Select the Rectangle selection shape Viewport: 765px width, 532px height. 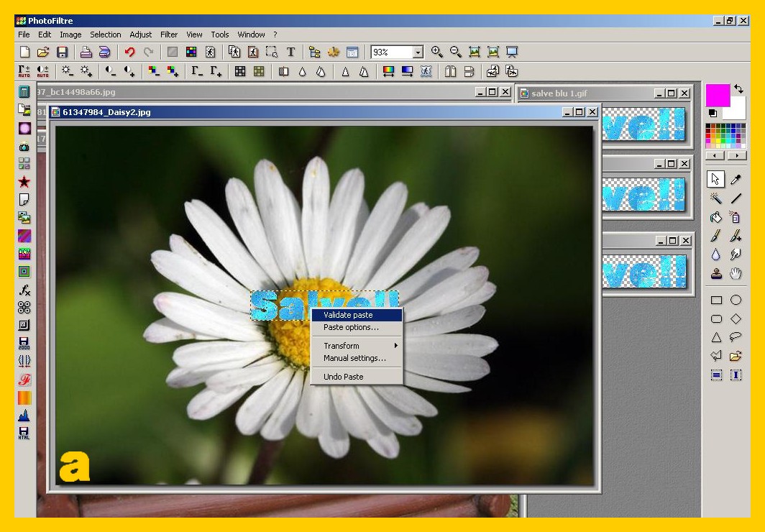[x=716, y=300]
